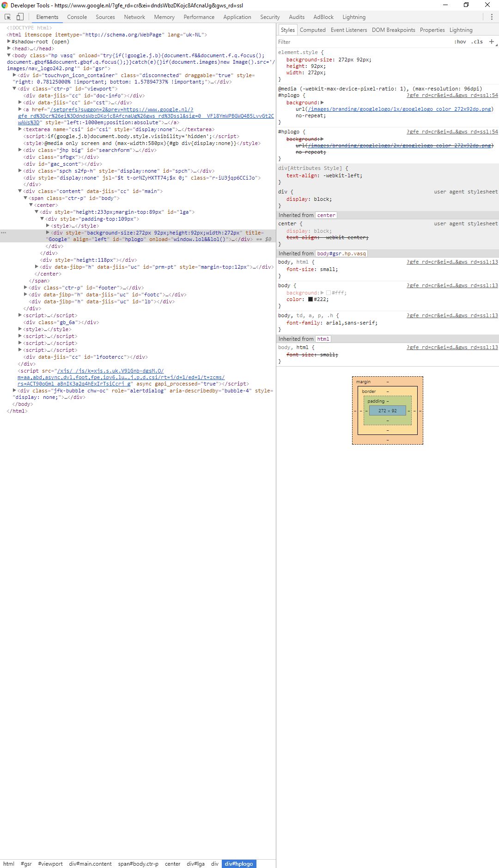Toggle the device toolbar icon

tap(20, 17)
